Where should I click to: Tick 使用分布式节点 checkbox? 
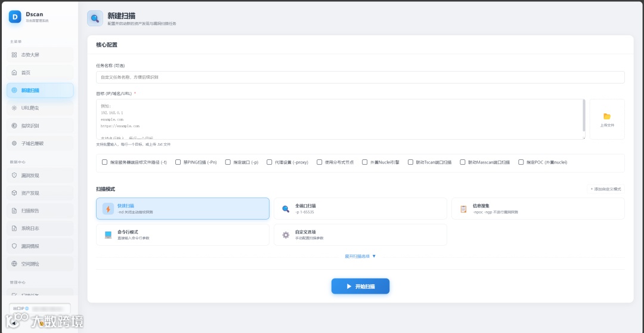click(319, 162)
